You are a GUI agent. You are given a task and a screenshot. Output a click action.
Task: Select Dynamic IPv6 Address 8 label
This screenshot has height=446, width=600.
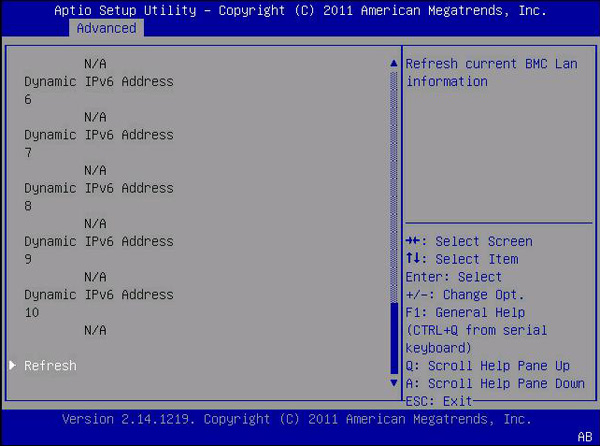[99, 197]
